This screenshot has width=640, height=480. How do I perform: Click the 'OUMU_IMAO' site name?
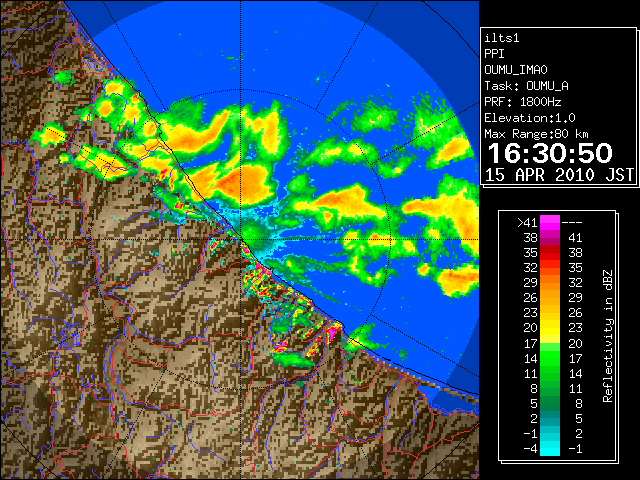tap(516, 70)
